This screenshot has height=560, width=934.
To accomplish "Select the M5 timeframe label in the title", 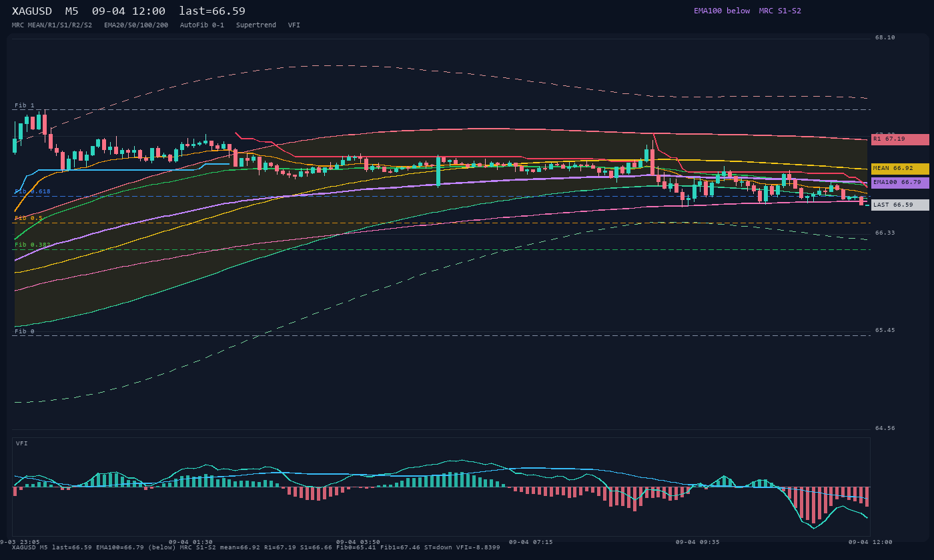I will (x=72, y=11).
